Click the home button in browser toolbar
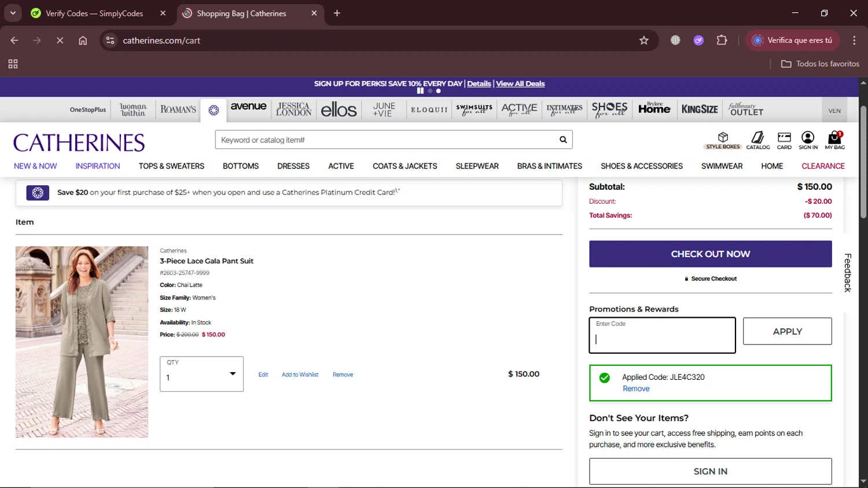 coord(83,41)
